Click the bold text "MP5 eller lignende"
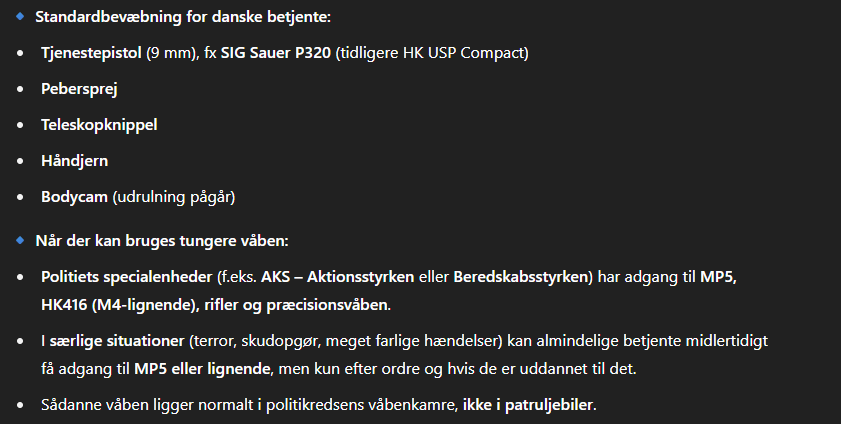841x424 pixels. click(198, 368)
